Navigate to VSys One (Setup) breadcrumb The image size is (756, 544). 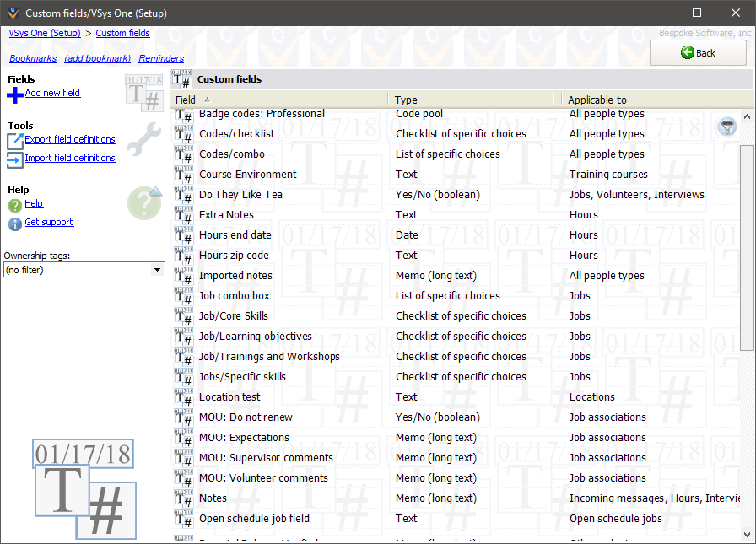click(x=45, y=33)
